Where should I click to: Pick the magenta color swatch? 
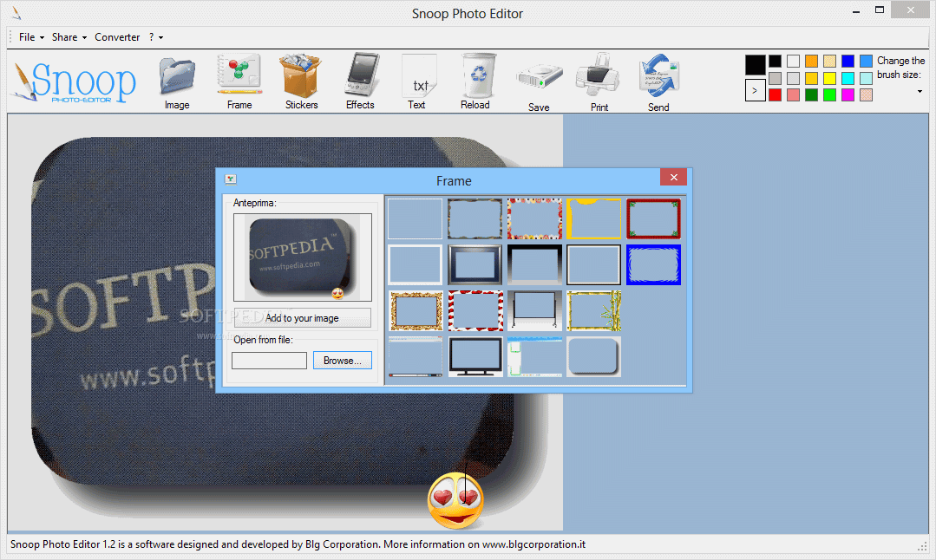[848, 94]
